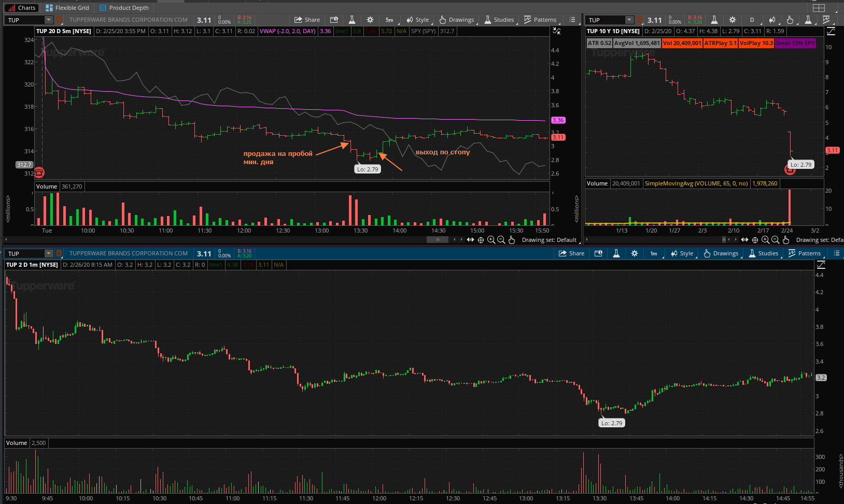The height and width of the screenshot is (504, 844).
Task: Open Studies menu in the 1m chart toolbar
Action: 764,253
